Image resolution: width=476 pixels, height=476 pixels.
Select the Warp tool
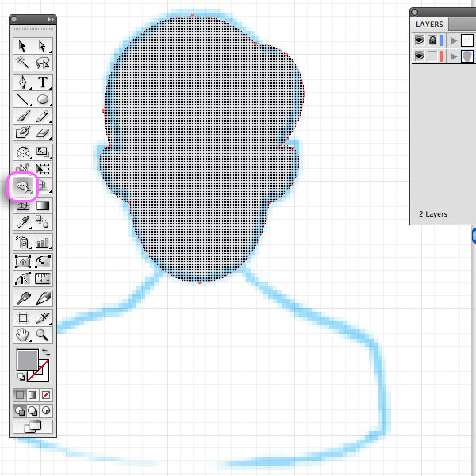point(22,169)
